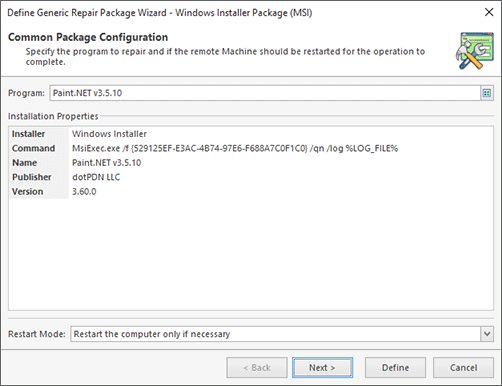
Task: Click the disabled Back button
Action: (x=257, y=368)
